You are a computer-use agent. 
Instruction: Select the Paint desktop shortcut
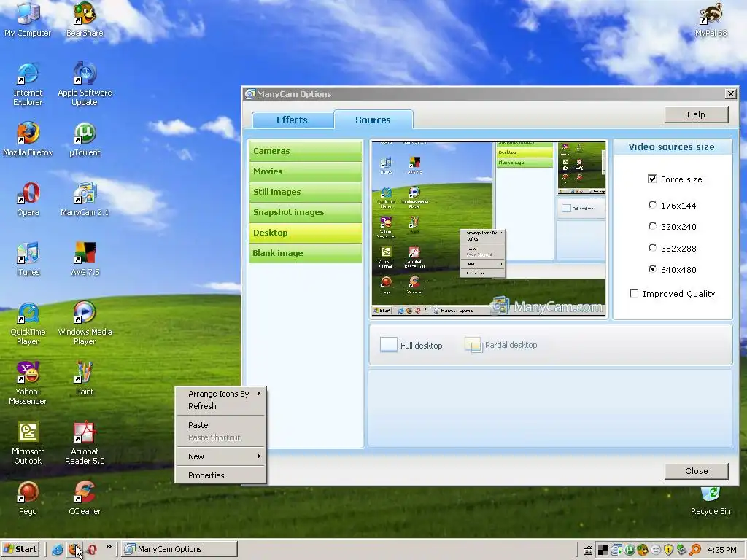(x=85, y=378)
